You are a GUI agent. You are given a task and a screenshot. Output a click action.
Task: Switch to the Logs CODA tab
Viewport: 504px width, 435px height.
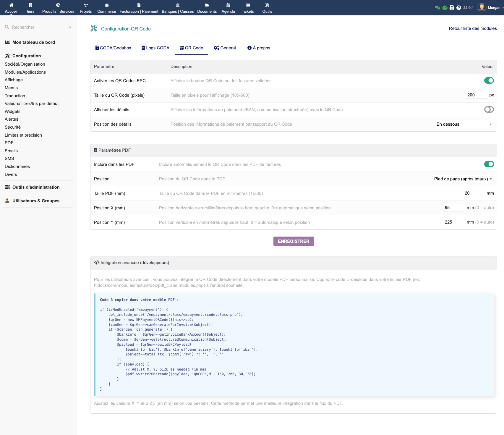coord(155,48)
